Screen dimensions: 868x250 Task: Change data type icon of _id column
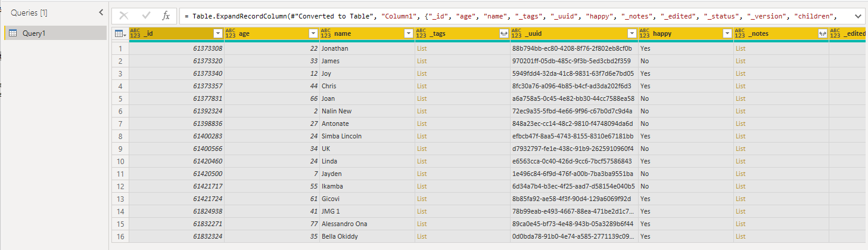coord(135,34)
